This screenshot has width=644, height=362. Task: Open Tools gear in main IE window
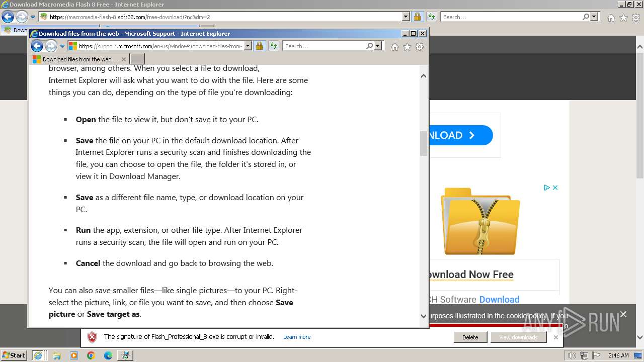click(x=635, y=18)
